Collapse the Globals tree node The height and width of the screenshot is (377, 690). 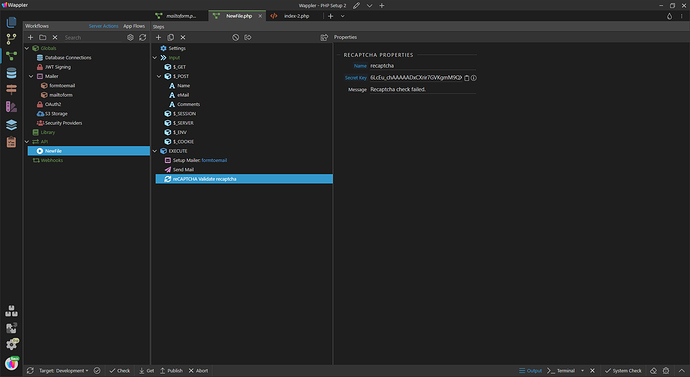(27, 48)
